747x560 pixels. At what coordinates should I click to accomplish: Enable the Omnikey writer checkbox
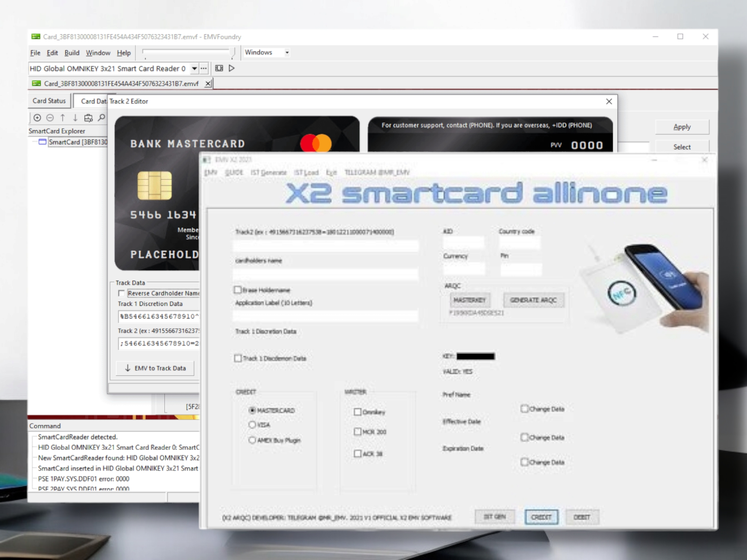click(x=357, y=412)
